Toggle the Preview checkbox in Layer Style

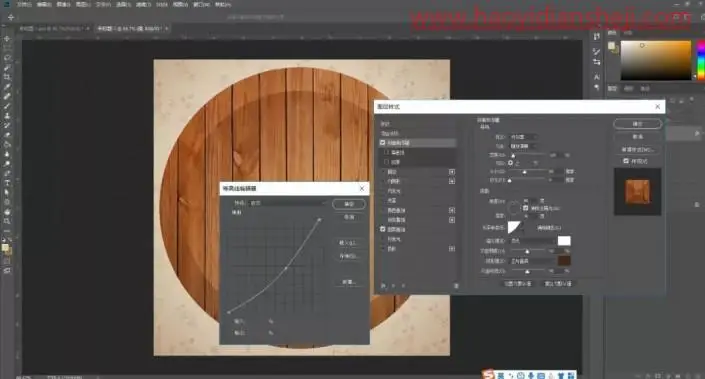pyautogui.click(x=626, y=161)
